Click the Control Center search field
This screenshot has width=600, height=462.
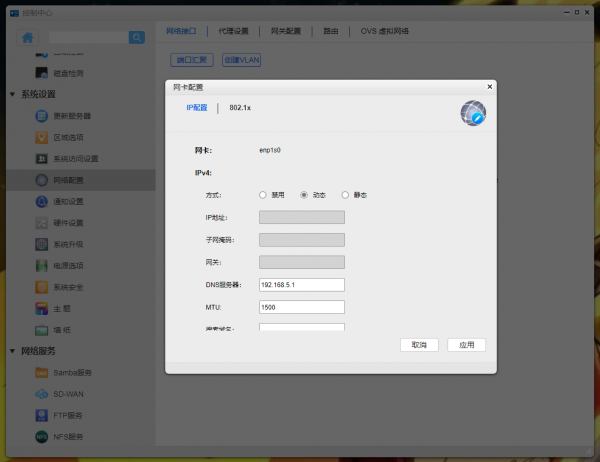coord(89,38)
